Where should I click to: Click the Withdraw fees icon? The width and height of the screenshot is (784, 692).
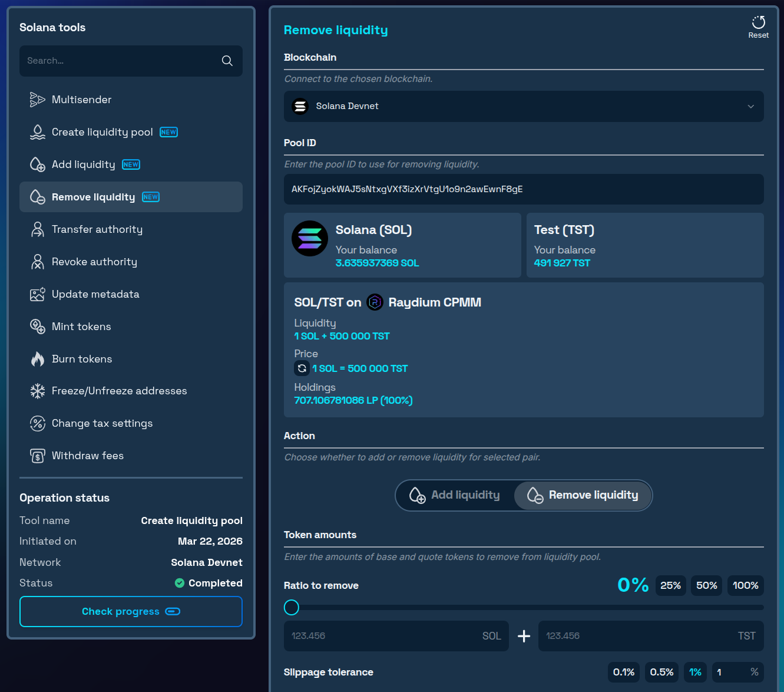(x=38, y=456)
